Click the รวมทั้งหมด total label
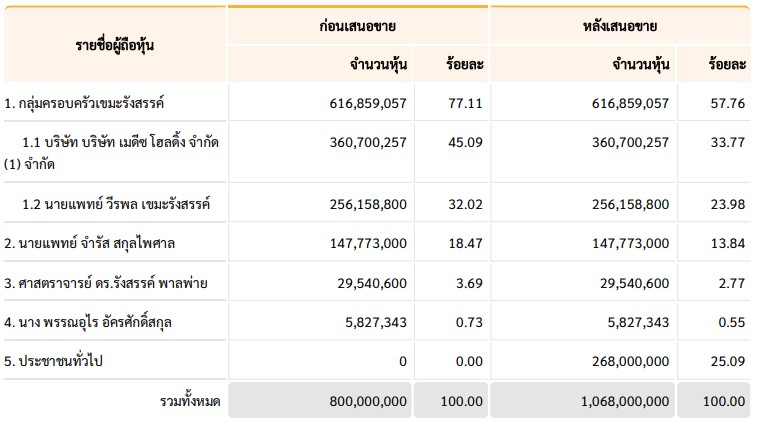The width and height of the screenshot is (760, 421). (190, 401)
